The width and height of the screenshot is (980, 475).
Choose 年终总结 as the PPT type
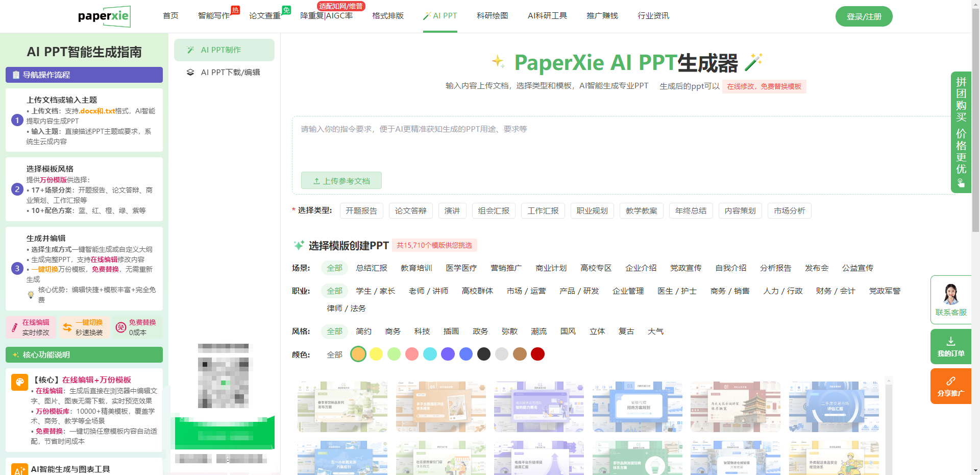click(x=691, y=211)
